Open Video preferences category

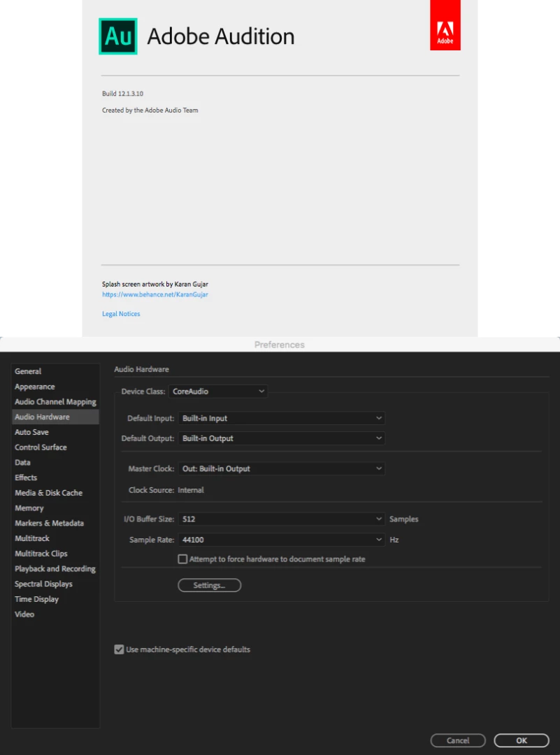55,614
